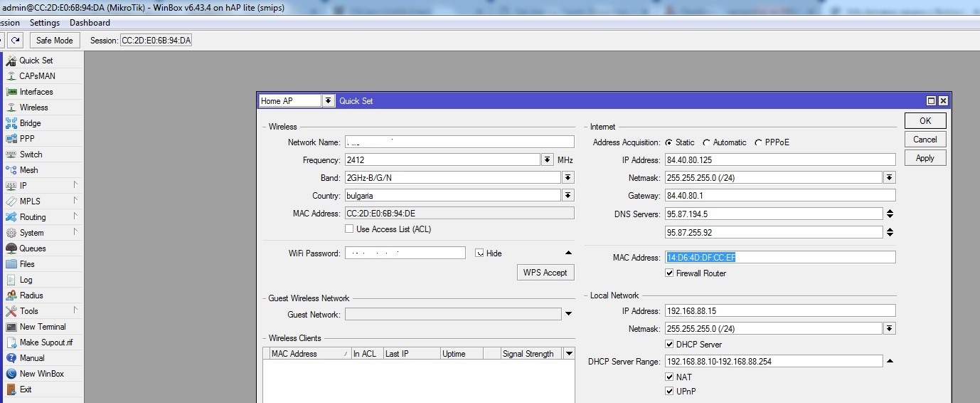Disable the UPnP checkbox

point(669,392)
